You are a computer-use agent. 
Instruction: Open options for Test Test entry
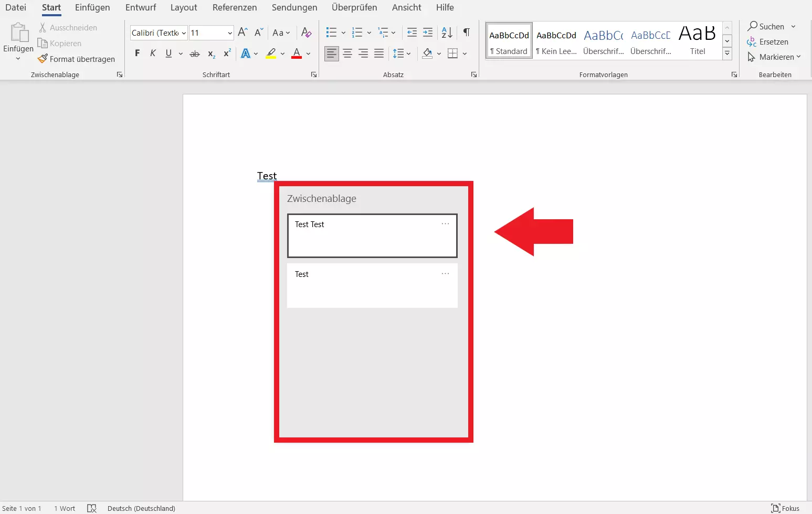coord(445,223)
